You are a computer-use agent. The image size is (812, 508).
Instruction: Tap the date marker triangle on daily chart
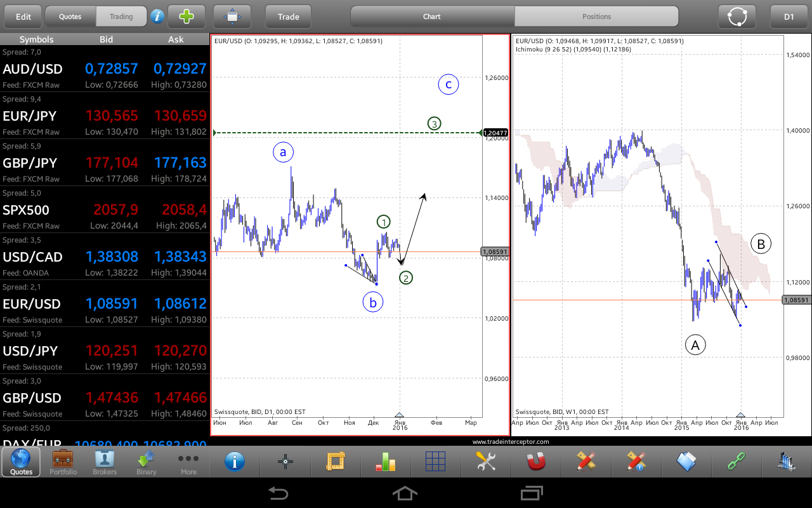(400, 414)
